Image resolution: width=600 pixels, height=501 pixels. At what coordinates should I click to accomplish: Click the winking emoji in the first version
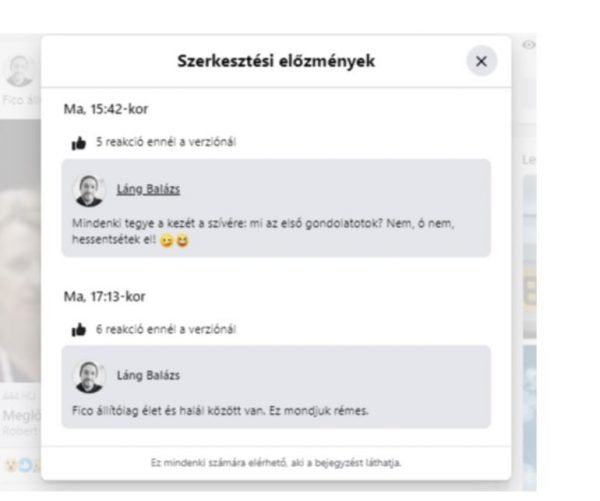(x=166, y=241)
